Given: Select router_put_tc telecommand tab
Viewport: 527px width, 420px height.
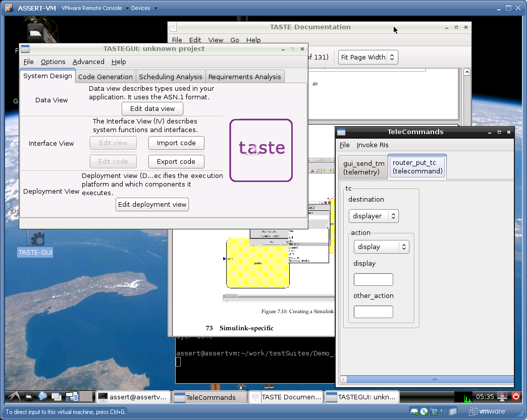Looking at the screenshot, I should (417, 167).
